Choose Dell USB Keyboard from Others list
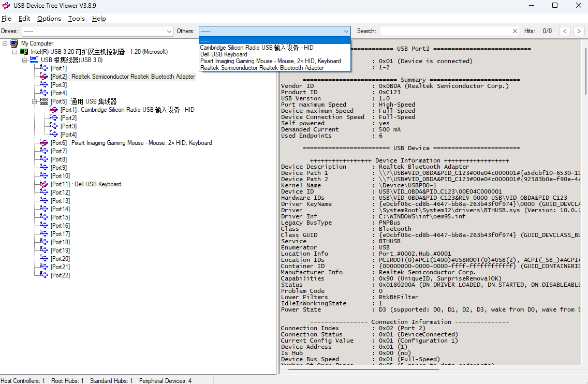This screenshot has height=384, width=588. (224, 54)
